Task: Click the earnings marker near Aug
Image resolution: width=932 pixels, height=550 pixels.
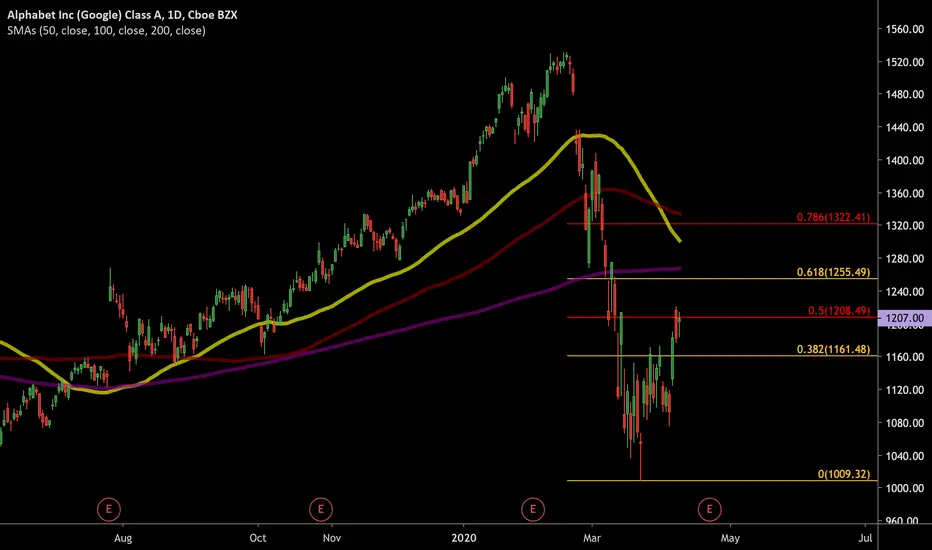Action: (109, 509)
